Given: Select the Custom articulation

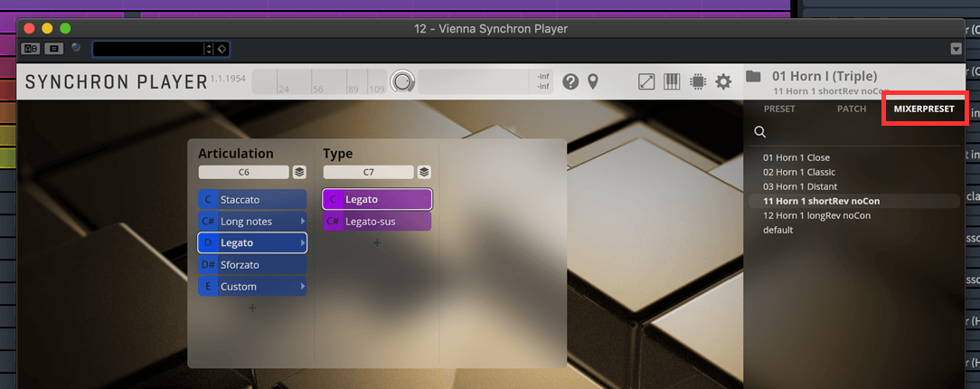Looking at the screenshot, I should (252, 287).
